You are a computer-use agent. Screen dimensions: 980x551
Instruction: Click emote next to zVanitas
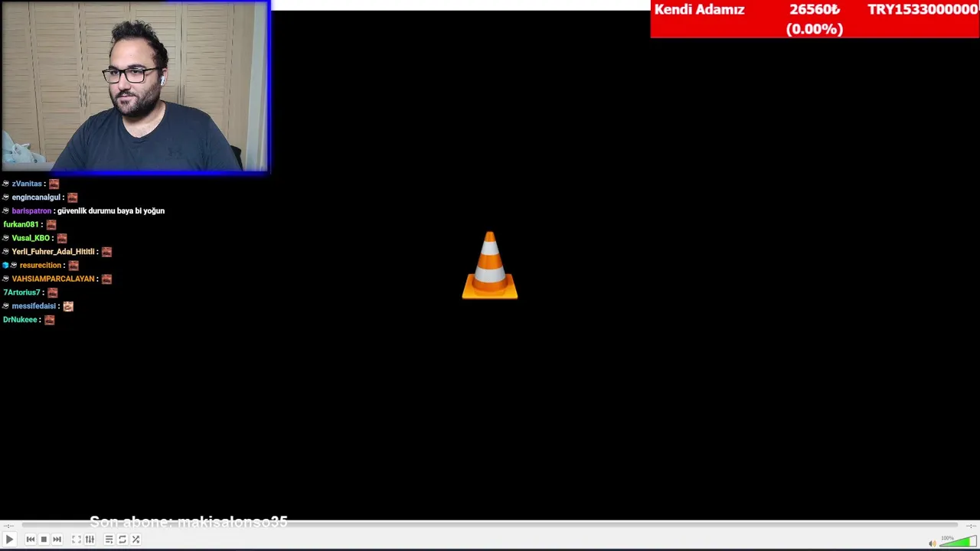[54, 184]
